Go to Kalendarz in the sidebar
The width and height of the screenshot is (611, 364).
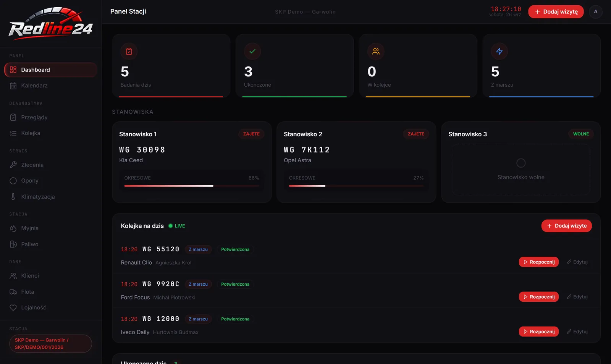click(51, 86)
